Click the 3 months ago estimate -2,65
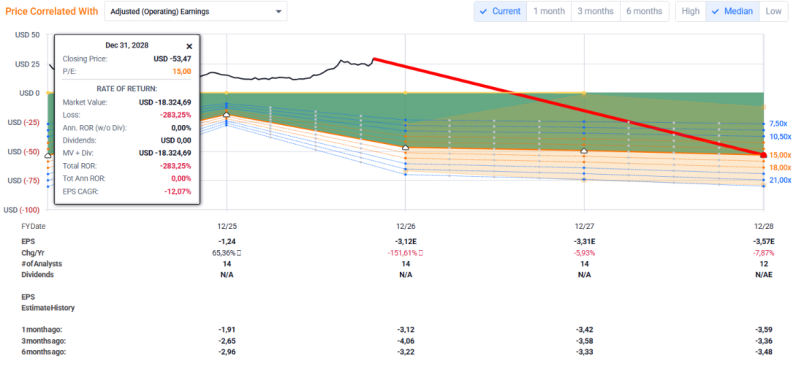 (227, 341)
